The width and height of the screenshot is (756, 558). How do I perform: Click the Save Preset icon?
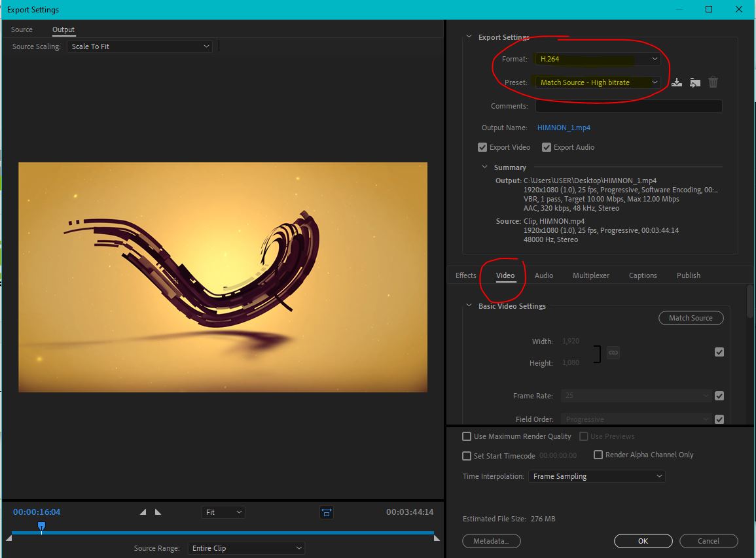point(677,82)
